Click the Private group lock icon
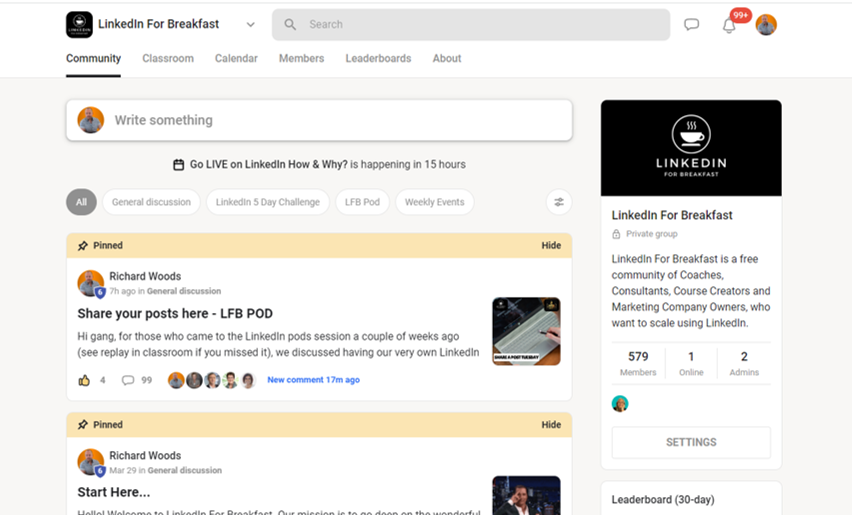 [616, 234]
